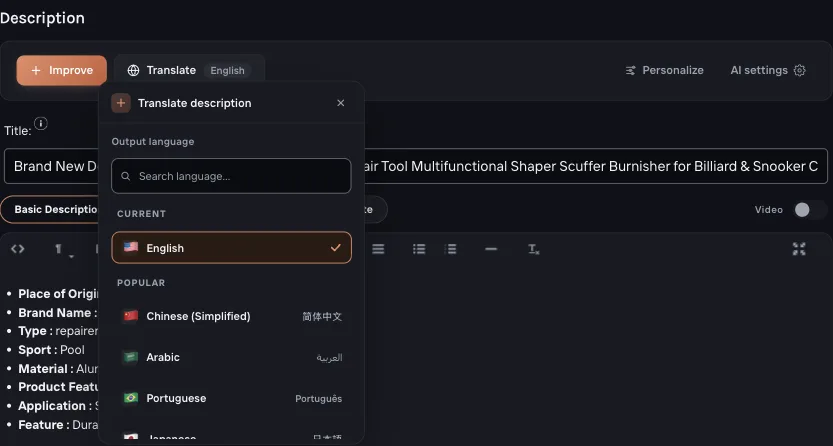Select English as current language

(231, 247)
